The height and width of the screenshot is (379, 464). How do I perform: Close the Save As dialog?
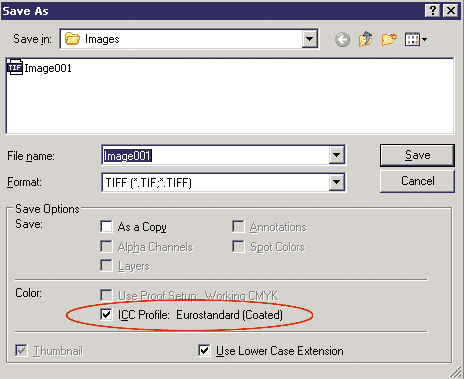[x=451, y=11]
